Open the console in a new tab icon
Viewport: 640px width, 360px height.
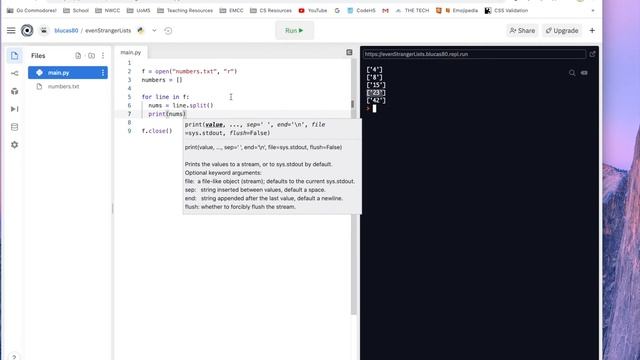(x=592, y=54)
